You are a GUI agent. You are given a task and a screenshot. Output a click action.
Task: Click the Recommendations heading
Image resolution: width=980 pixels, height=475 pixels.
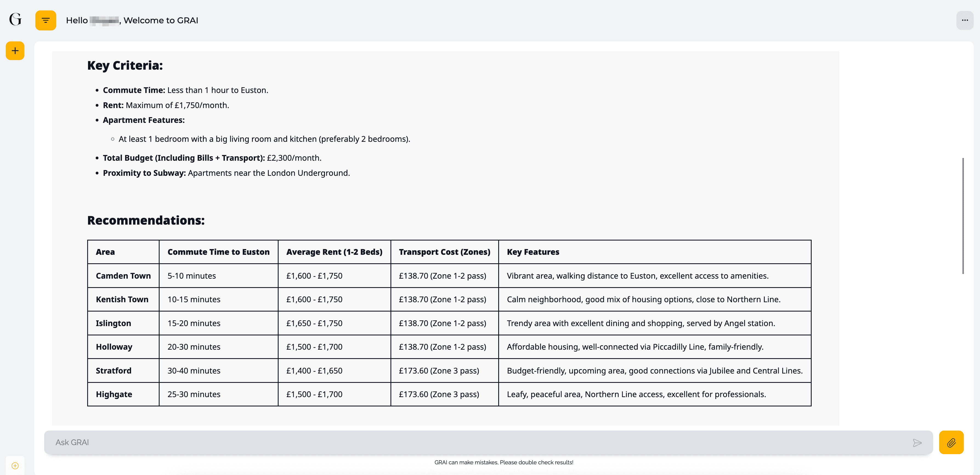(x=146, y=220)
